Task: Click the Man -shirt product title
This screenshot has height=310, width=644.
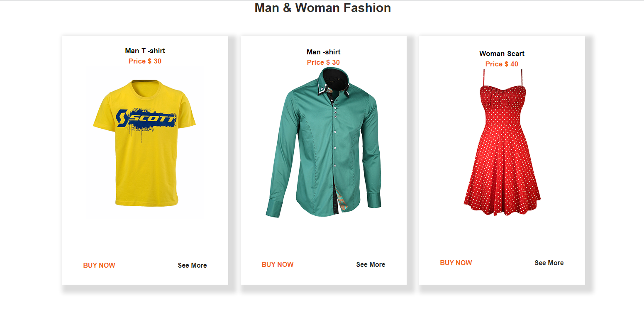Action: pyautogui.click(x=323, y=52)
